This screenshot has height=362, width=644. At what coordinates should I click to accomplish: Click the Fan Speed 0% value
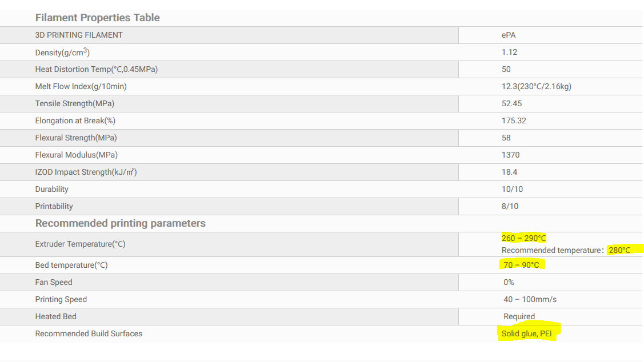click(509, 283)
